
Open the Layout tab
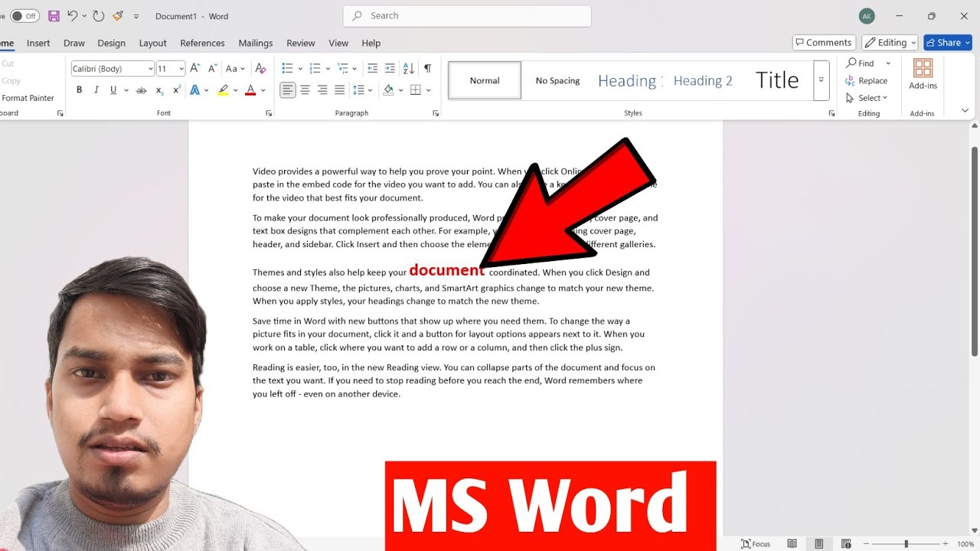pyautogui.click(x=153, y=44)
